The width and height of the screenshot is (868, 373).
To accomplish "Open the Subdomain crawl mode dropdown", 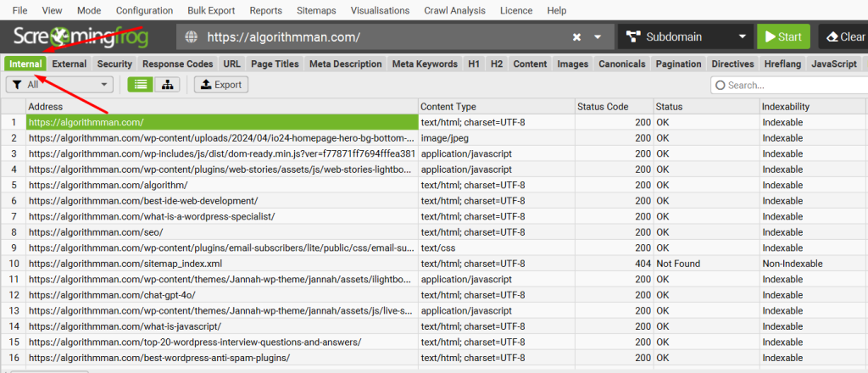I will pos(685,37).
